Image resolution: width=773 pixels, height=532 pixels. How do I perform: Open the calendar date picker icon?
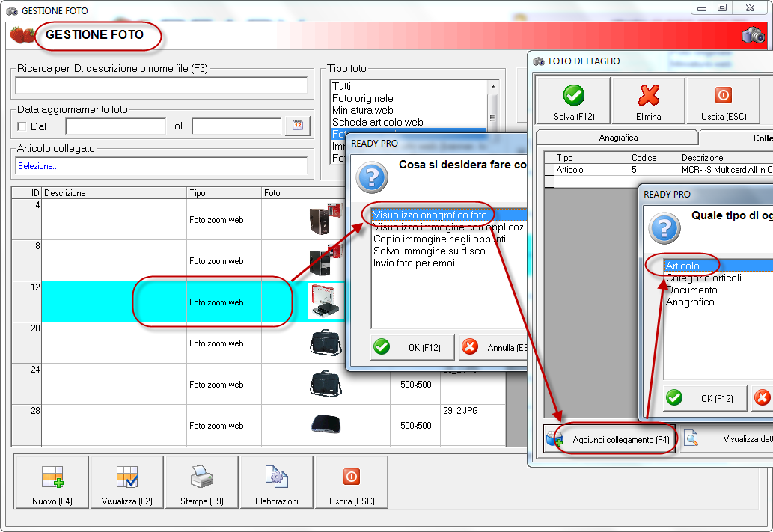coord(298,125)
